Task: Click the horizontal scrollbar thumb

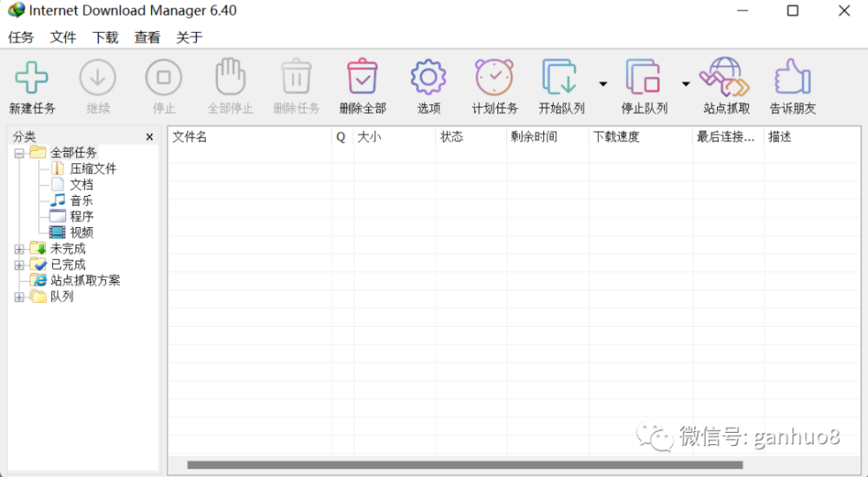Action: pyautogui.click(x=465, y=465)
